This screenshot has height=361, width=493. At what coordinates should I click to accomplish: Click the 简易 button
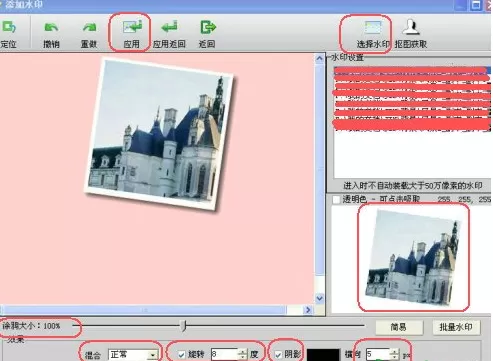pos(399,327)
